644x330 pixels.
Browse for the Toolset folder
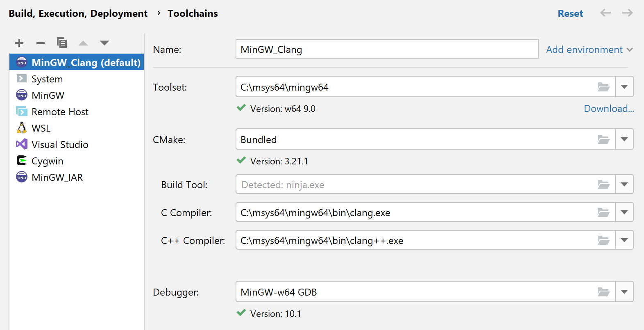tap(603, 86)
